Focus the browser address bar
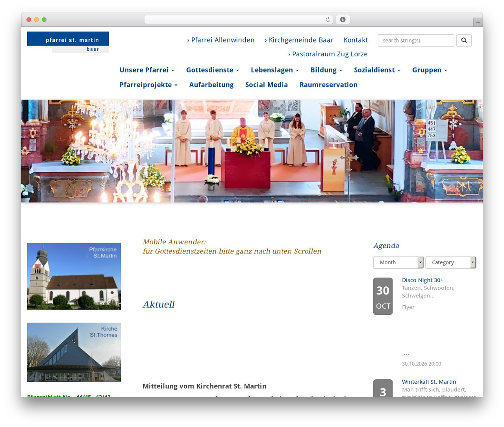504x427 pixels. pyautogui.click(x=238, y=20)
